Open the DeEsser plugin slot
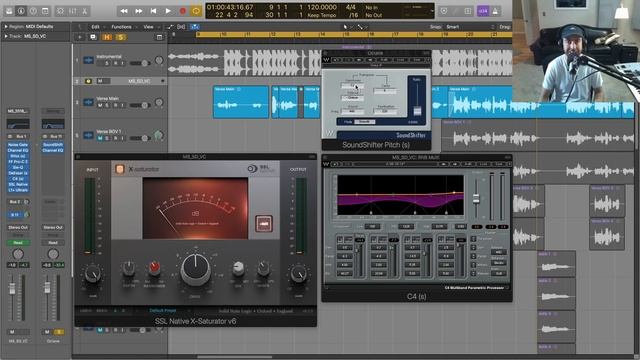The height and width of the screenshot is (360, 640). point(18,173)
